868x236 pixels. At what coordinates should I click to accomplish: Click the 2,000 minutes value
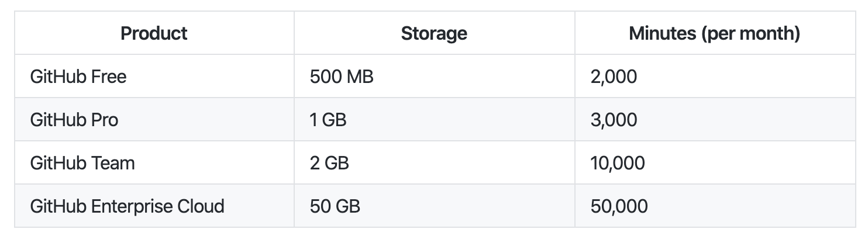pyautogui.click(x=614, y=77)
